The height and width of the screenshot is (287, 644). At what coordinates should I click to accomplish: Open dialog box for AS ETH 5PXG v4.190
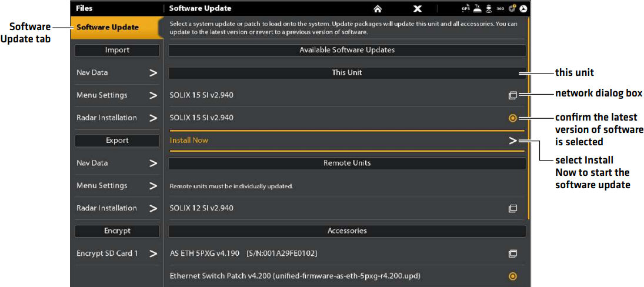click(512, 253)
